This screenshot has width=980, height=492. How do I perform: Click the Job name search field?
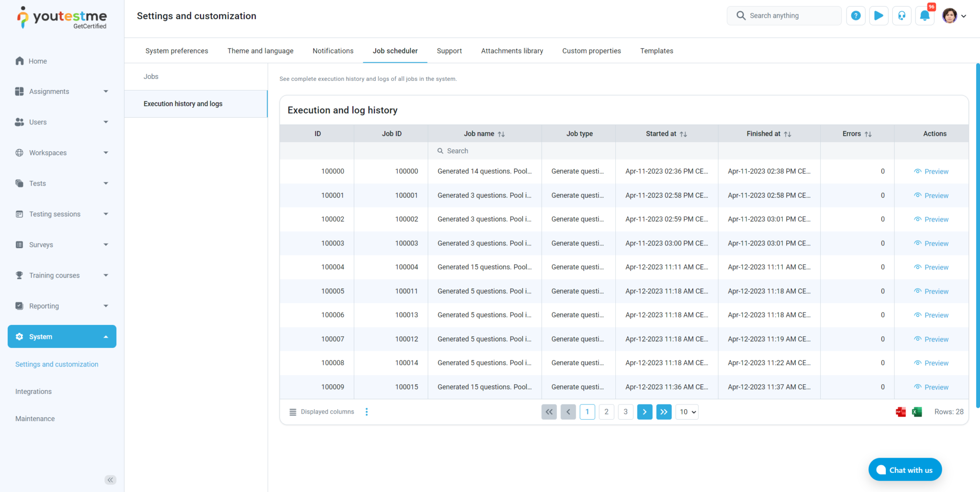pos(484,151)
